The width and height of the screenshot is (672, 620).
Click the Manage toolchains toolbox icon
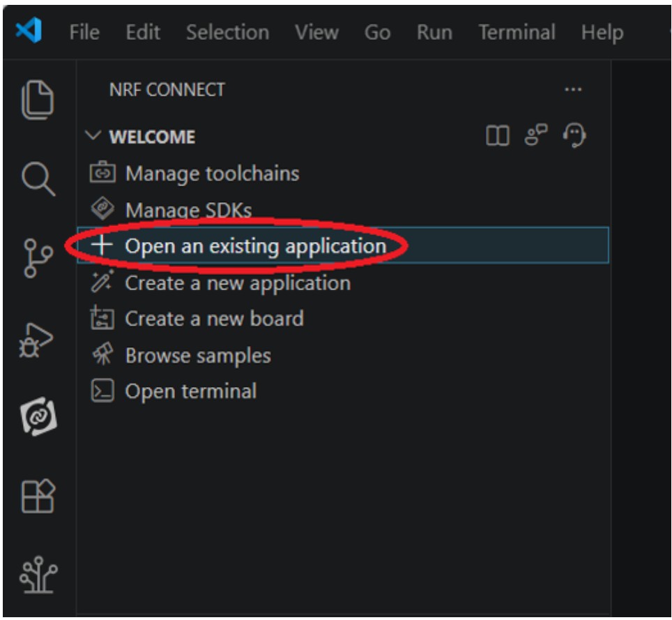click(102, 172)
